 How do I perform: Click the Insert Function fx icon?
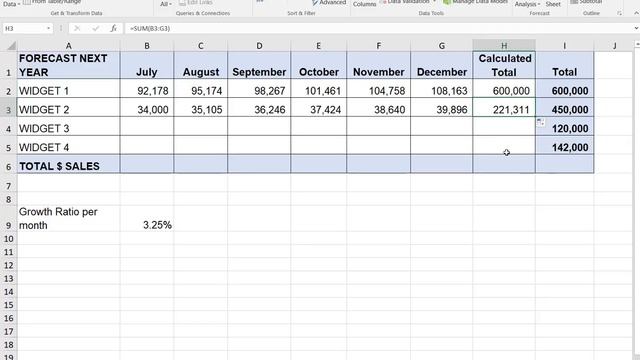[113, 28]
